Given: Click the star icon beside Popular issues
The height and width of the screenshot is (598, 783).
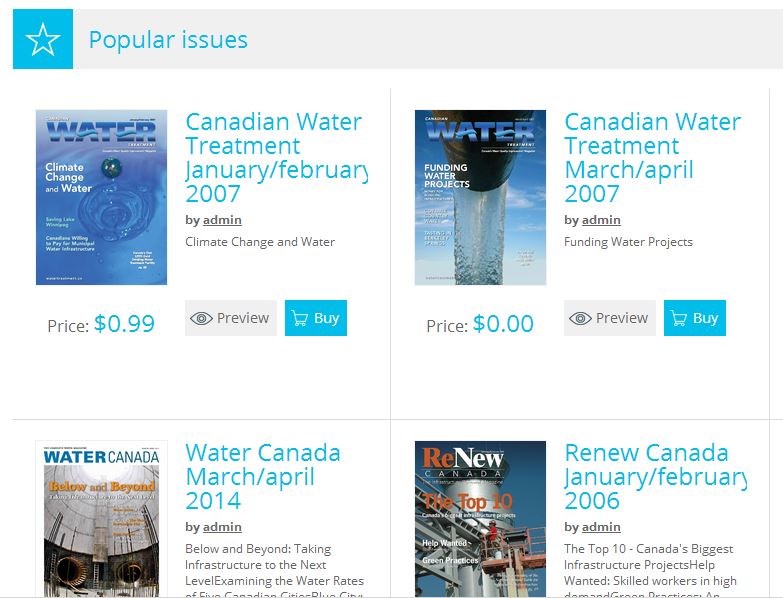Looking at the screenshot, I should coord(43,39).
